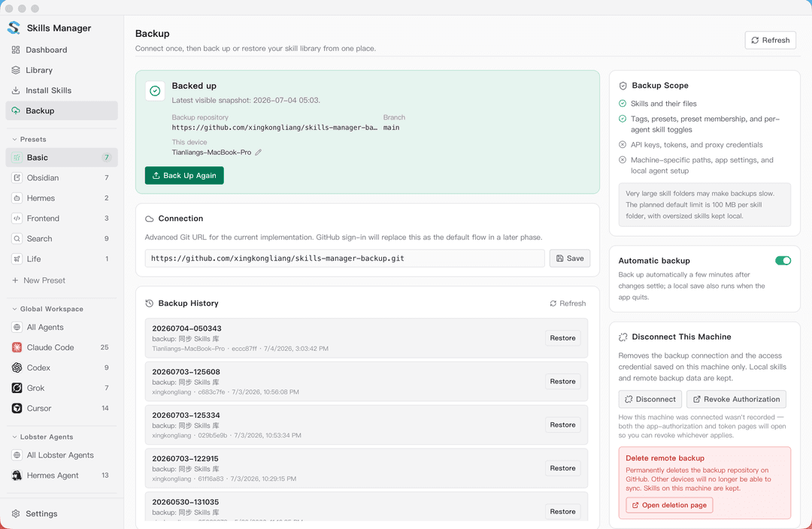Click Open deletion page
Screen dimensions: 812x529
click(669, 505)
